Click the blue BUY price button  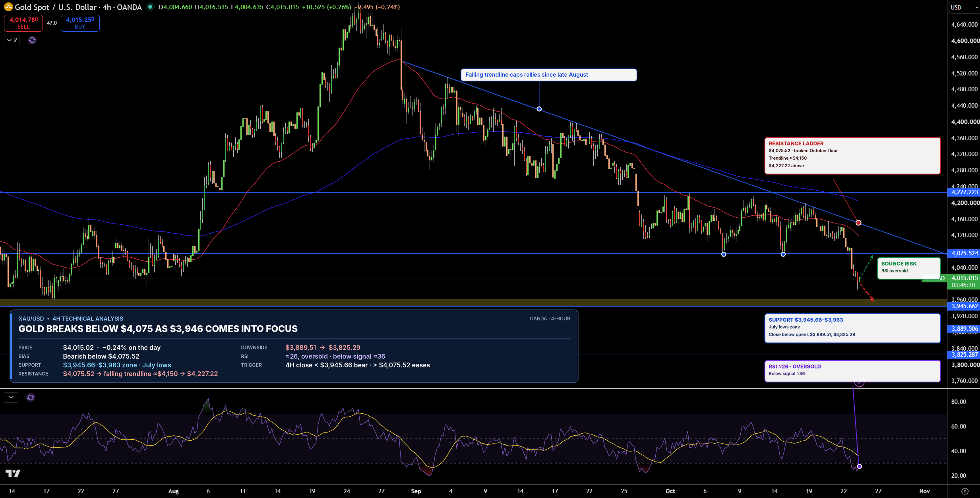(80, 23)
